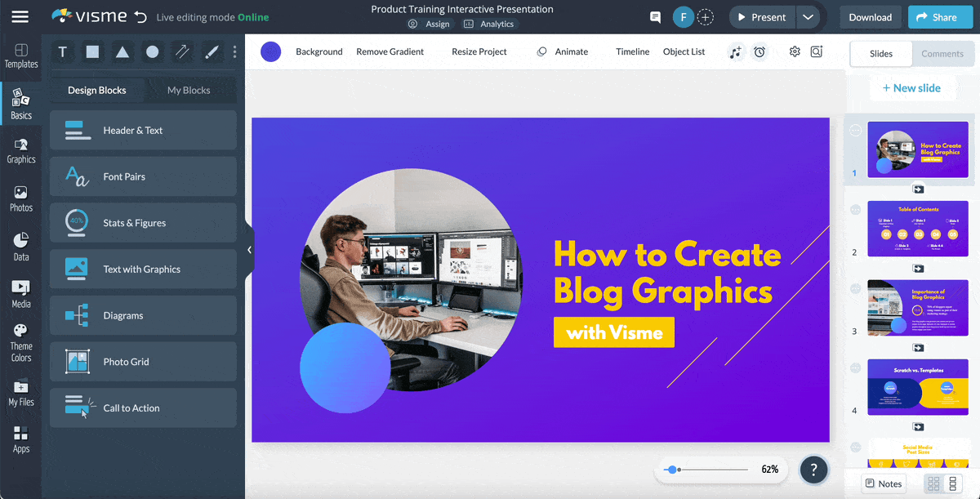This screenshot has height=499, width=980.
Task: Select the triangle shape tool
Action: pos(121,51)
